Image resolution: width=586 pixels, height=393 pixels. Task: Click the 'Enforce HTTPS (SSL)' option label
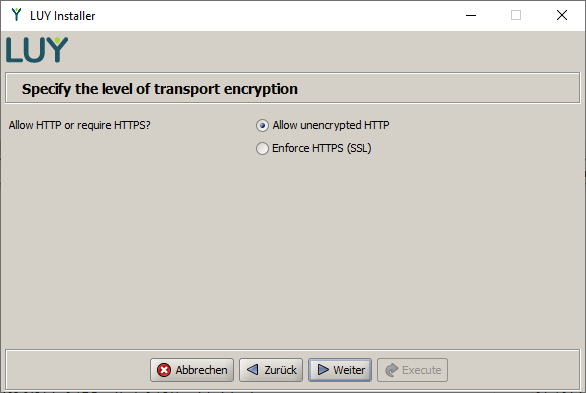point(322,148)
